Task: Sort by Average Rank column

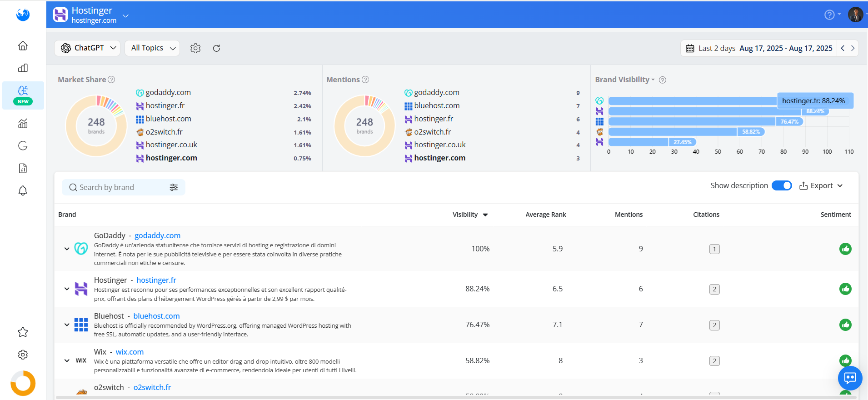Action: pyautogui.click(x=546, y=215)
